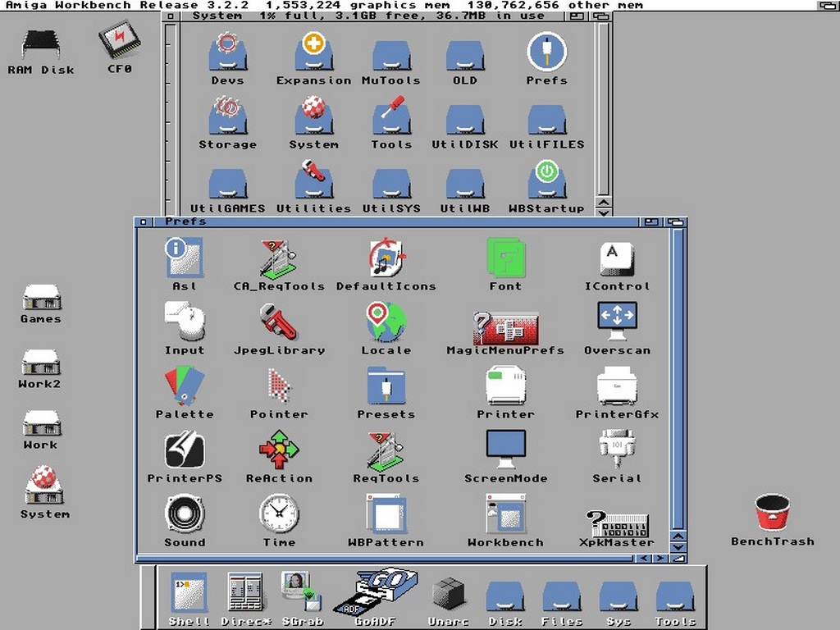Image resolution: width=840 pixels, height=630 pixels.
Task: Select the XpkMaster icon
Action: click(617, 524)
